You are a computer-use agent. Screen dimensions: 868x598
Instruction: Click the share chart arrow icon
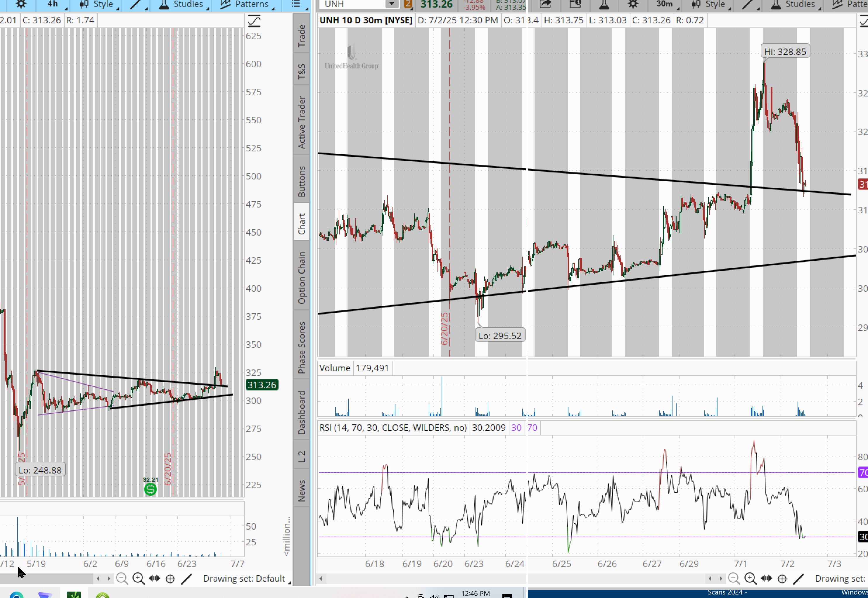point(545,4)
